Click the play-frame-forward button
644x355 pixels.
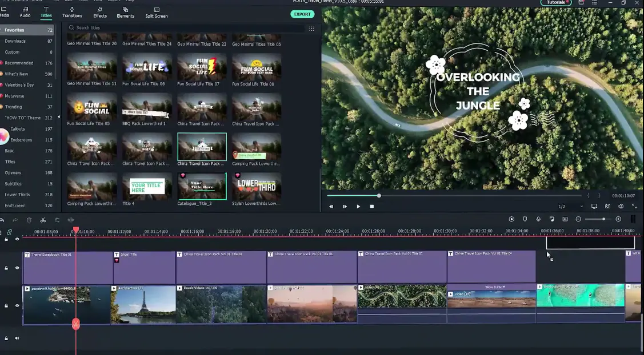click(345, 207)
